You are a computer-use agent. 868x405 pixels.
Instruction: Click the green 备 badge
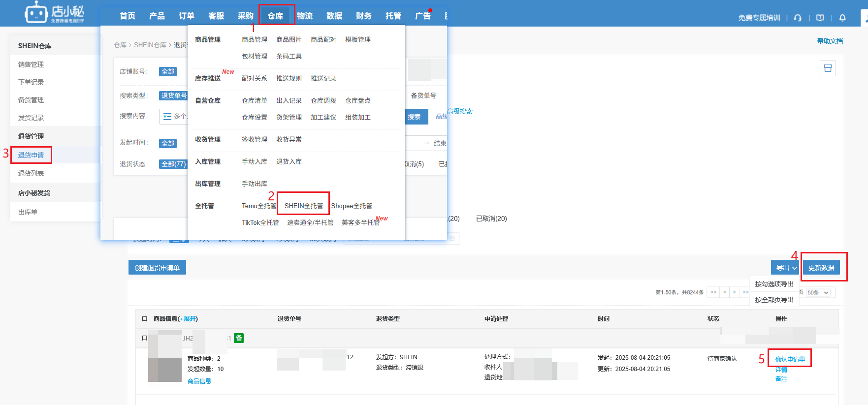click(239, 338)
